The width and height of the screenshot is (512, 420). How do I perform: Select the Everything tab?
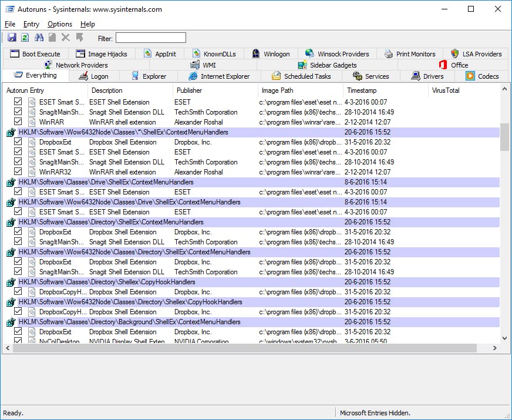pyautogui.click(x=36, y=75)
